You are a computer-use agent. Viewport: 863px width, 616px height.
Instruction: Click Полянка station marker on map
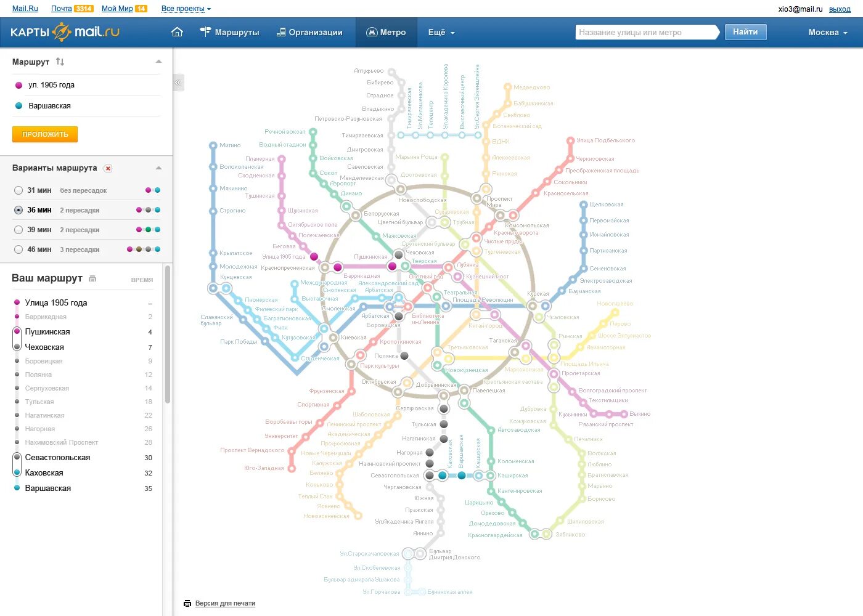click(x=404, y=355)
